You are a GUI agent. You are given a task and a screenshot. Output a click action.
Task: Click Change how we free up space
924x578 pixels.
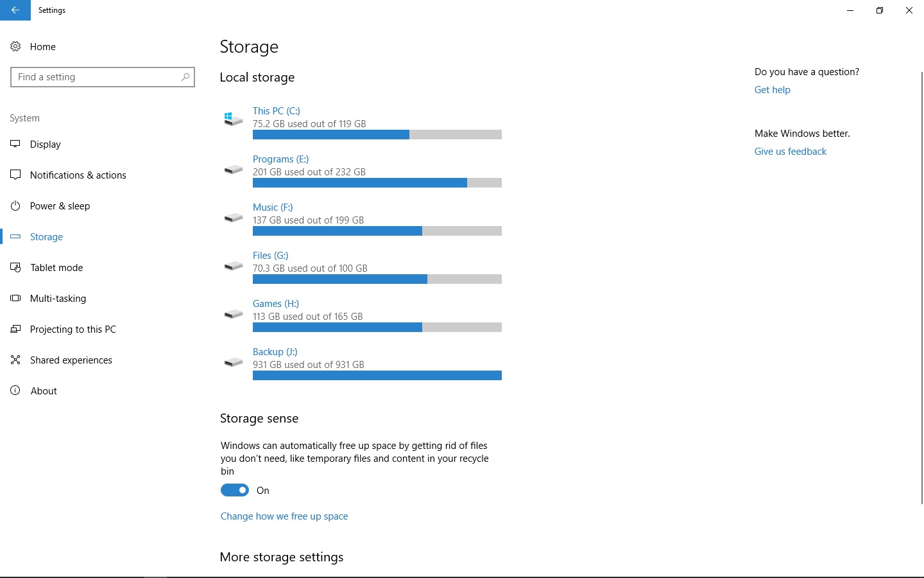coord(284,516)
